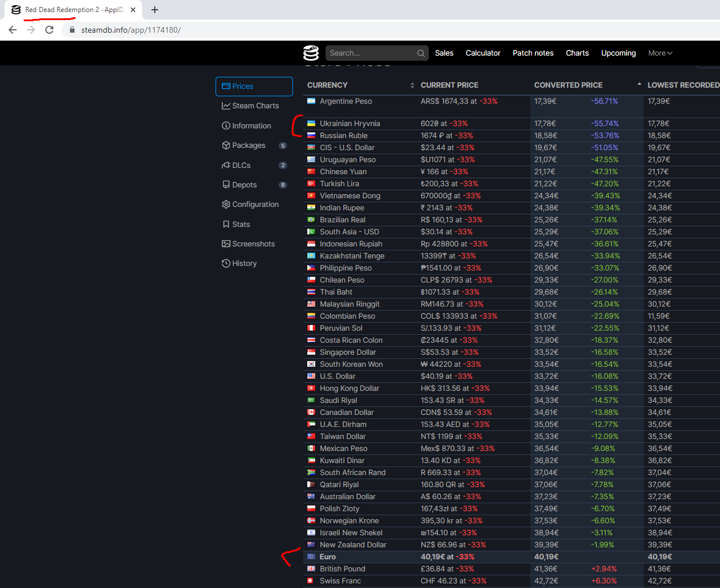Screen dimensions: 720x588
Task: Open the Calculator page link
Action: 483,53
